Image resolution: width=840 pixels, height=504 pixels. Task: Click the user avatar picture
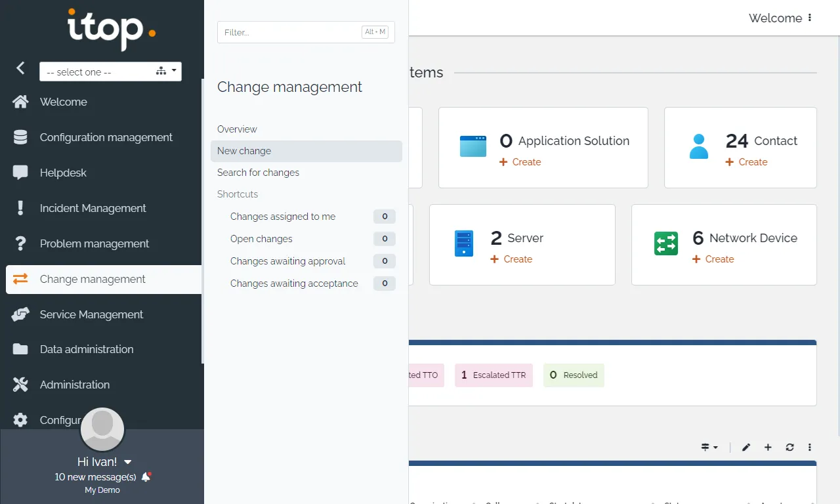(102, 430)
